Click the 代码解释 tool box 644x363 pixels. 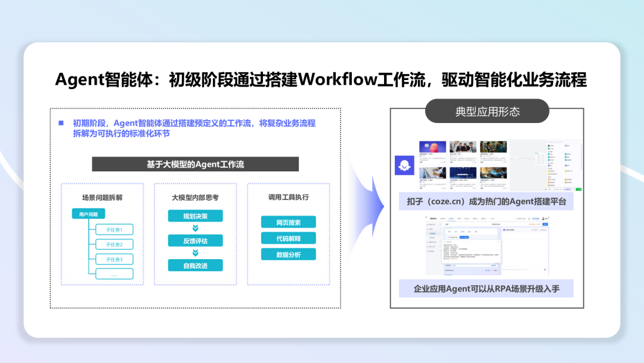point(289,238)
